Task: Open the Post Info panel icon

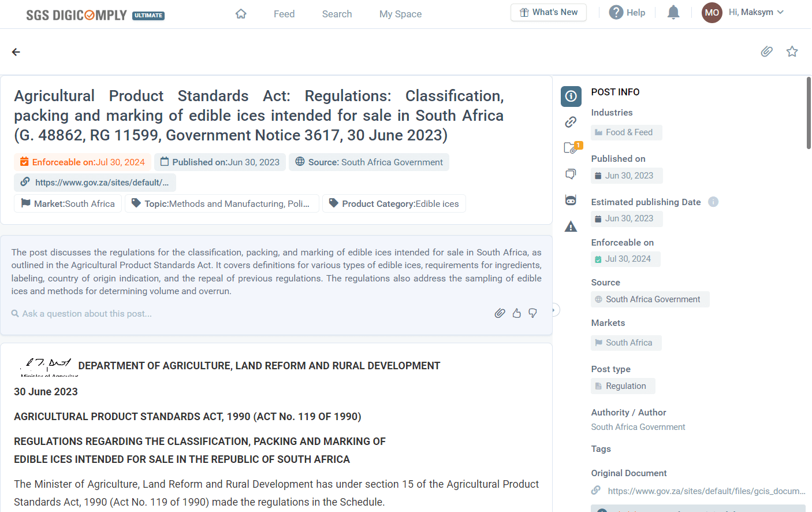Action: click(571, 97)
